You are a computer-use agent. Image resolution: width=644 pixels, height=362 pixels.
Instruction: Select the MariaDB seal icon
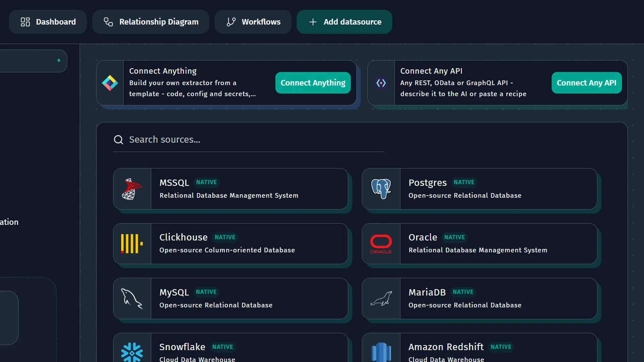(x=381, y=299)
